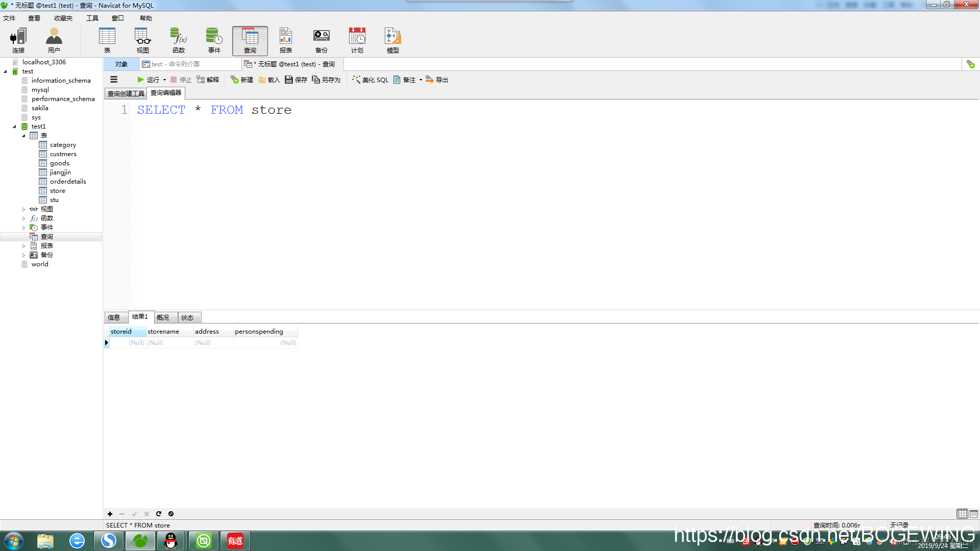Click the 用户 (User) toolbar icon
Viewport: 980px width, 551px height.
[x=54, y=40]
